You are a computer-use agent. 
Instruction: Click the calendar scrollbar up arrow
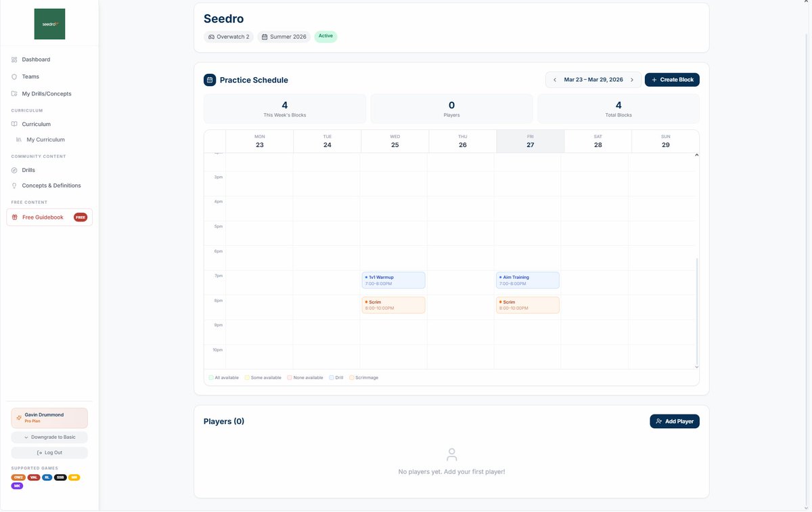[x=697, y=156]
